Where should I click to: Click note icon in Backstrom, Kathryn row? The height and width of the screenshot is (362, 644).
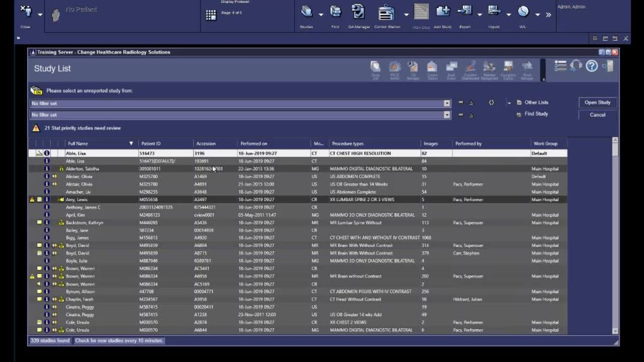pyautogui.click(x=40, y=222)
